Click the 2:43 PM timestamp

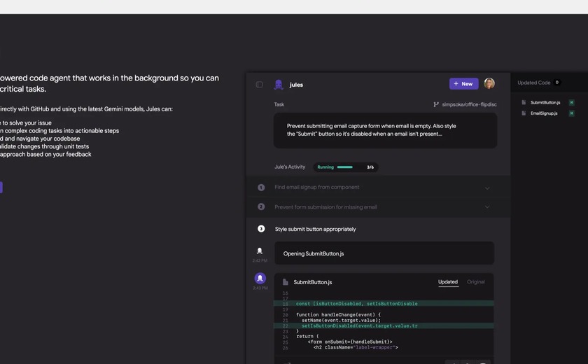(260, 288)
